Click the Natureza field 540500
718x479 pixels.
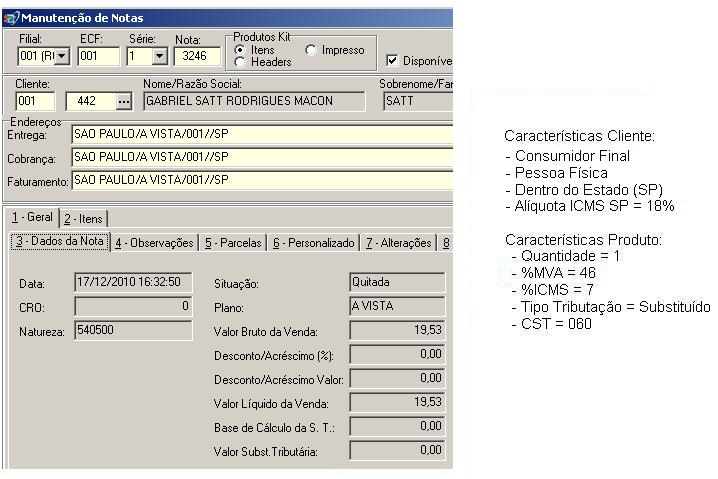(x=133, y=330)
